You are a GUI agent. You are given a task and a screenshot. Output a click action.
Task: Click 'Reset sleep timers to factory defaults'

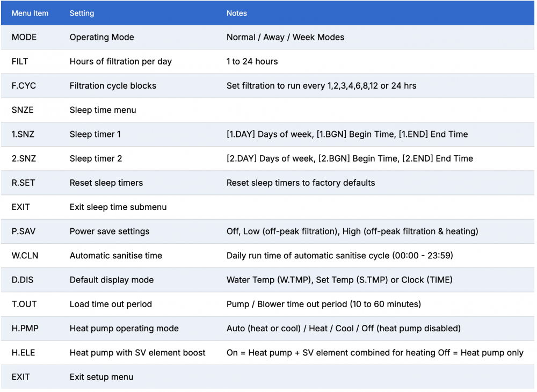(301, 183)
